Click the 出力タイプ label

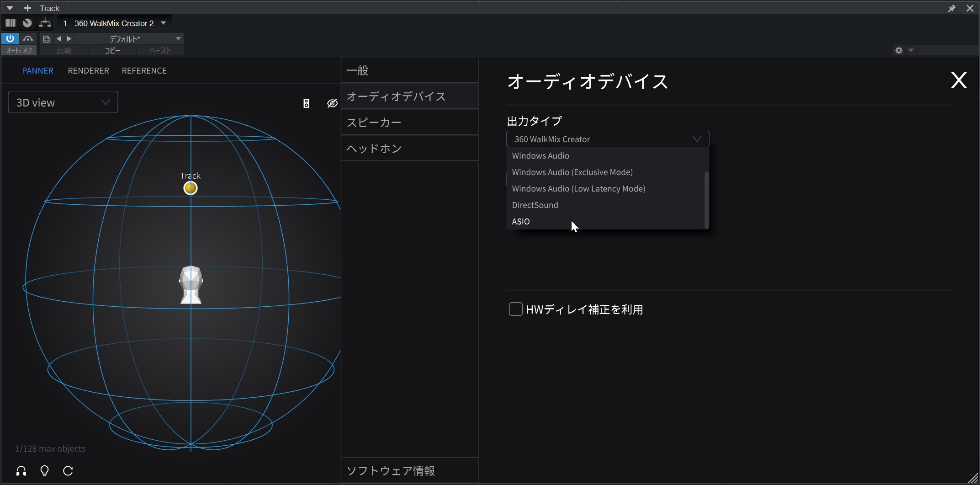[535, 121]
